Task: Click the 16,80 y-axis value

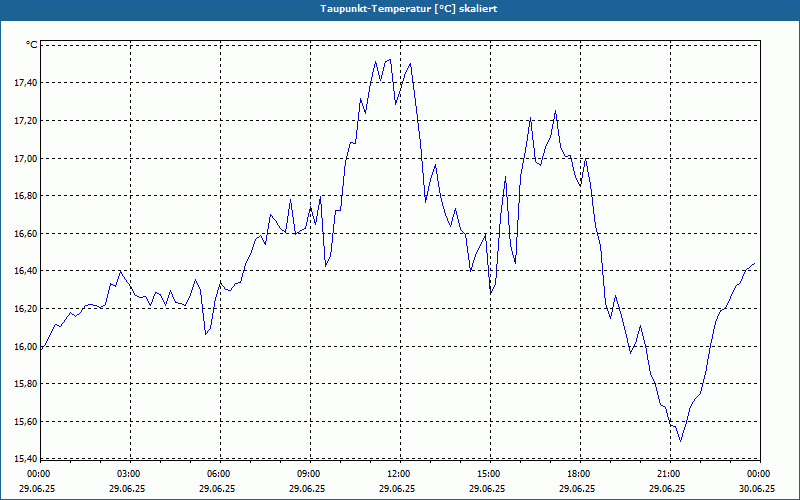Action: coord(26,196)
